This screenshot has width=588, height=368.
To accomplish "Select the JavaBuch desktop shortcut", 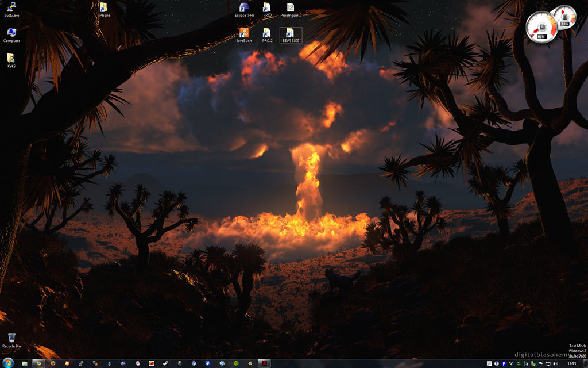I will coord(244,34).
